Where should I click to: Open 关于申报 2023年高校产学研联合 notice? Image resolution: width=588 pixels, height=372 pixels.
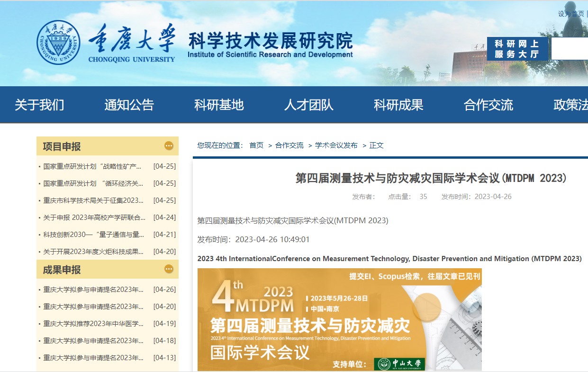94,218
